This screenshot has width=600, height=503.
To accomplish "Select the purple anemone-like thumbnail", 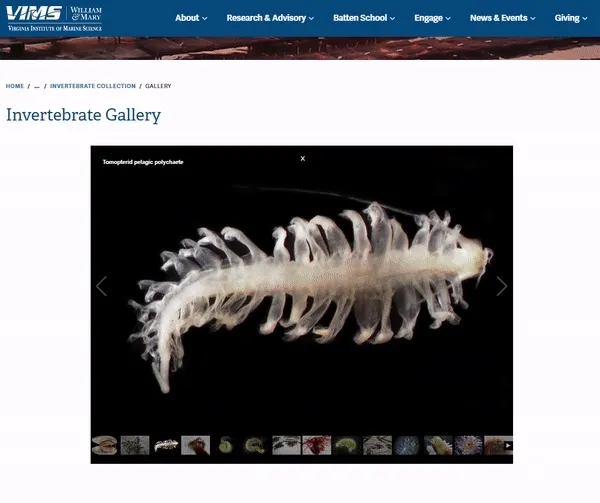I will [468, 445].
